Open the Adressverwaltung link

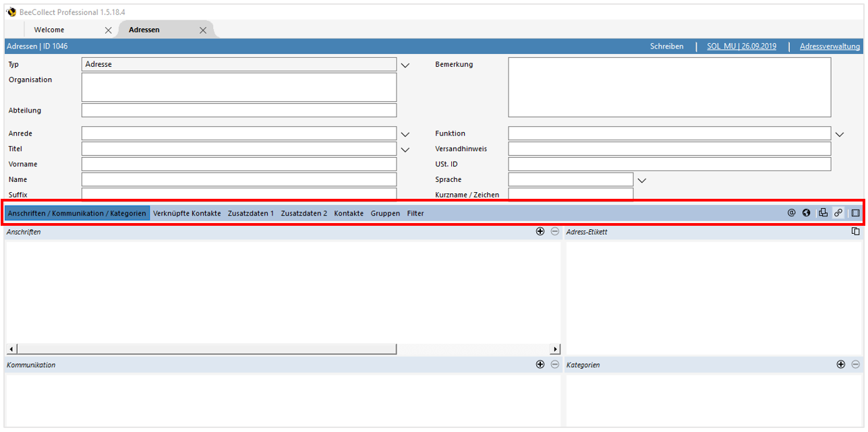(x=831, y=46)
